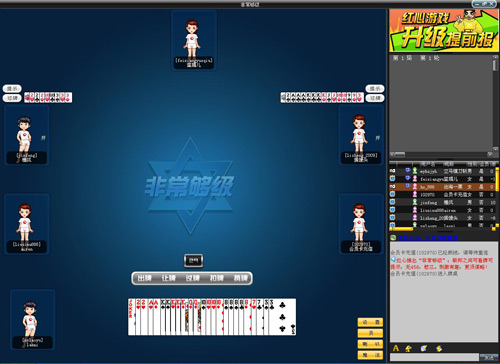Viewport: 500px width, 364px height.
Task: Open the blue underlined link above the chat
Action: pos(428,238)
